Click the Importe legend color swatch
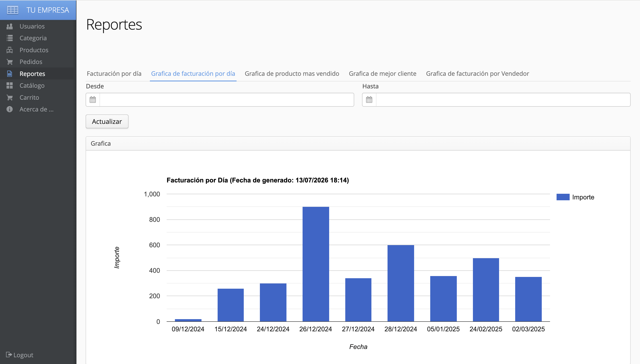 (563, 197)
